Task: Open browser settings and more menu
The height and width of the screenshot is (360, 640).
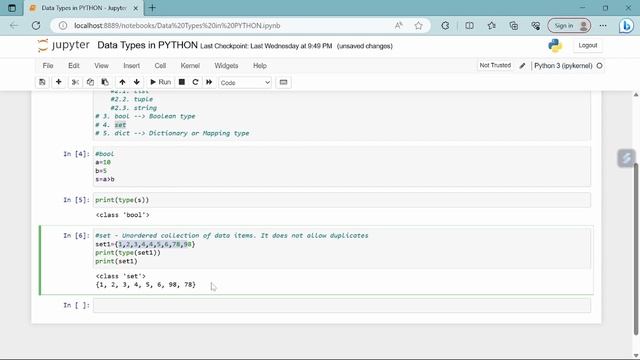Action: 603,25
